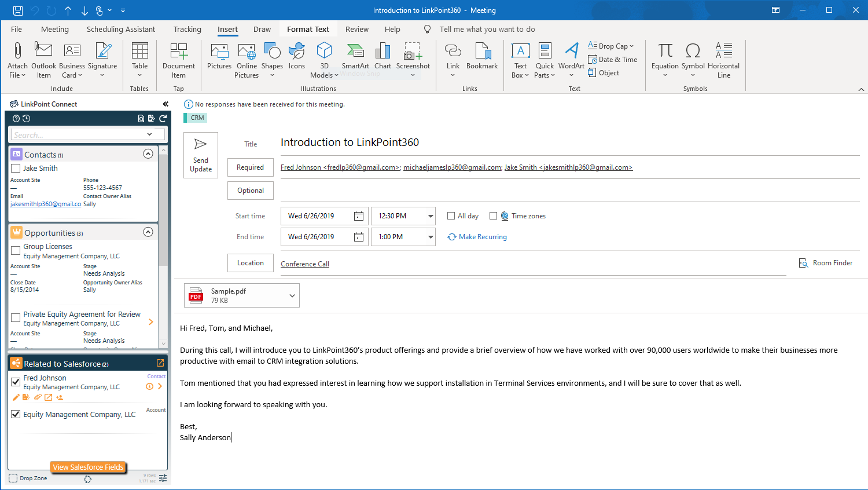The width and height of the screenshot is (868, 490).
Task: Open the start date calendar picker
Action: click(359, 216)
